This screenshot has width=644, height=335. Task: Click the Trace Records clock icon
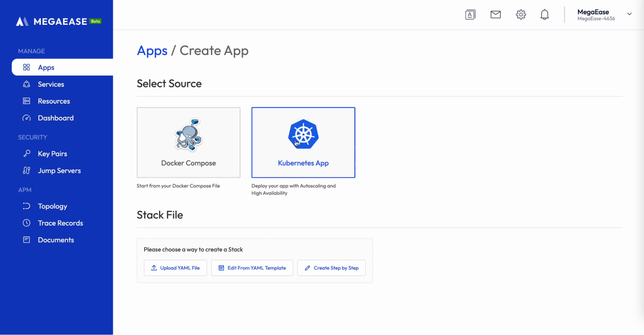[x=26, y=223]
